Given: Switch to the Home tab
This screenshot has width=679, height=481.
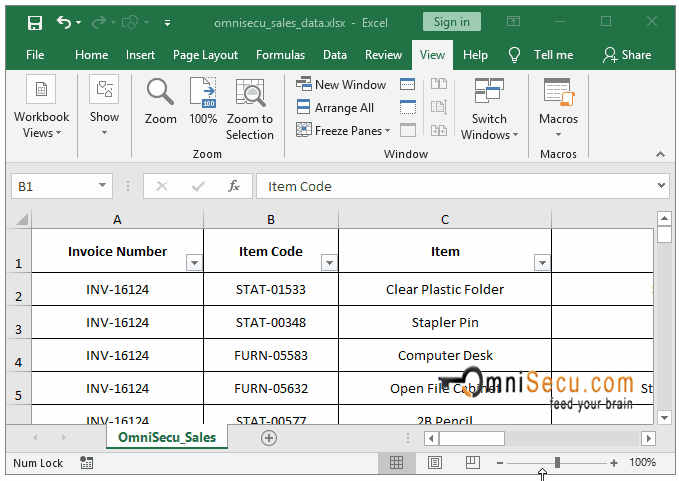Looking at the screenshot, I should coord(91,55).
